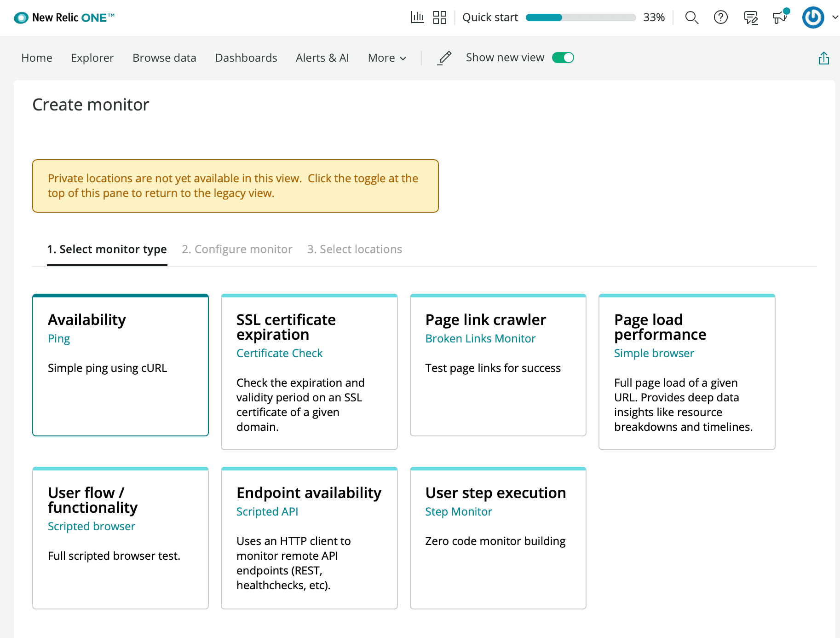The width and height of the screenshot is (840, 638).
Task: Click the search magnifier icon
Action: 691,17
